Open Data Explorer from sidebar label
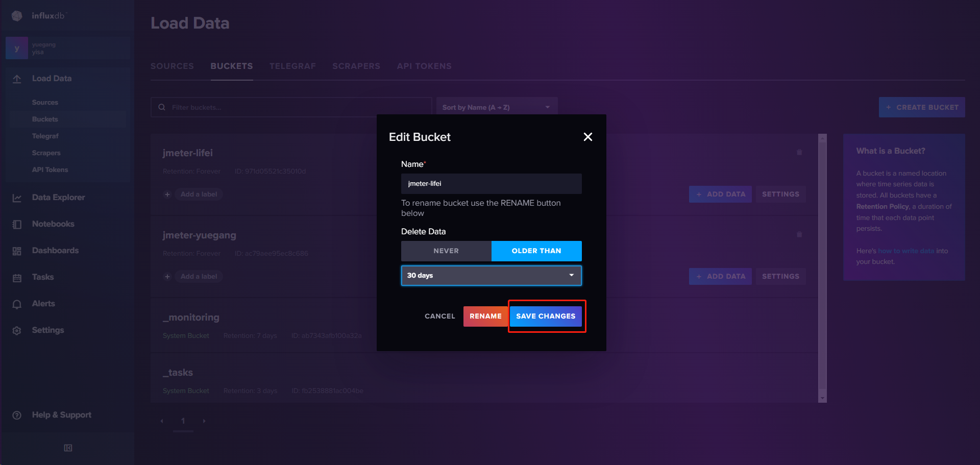 58,198
